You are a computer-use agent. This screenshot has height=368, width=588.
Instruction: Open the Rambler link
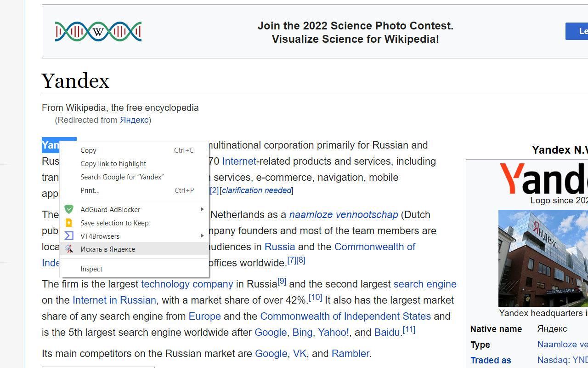pyautogui.click(x=350, y=354)
